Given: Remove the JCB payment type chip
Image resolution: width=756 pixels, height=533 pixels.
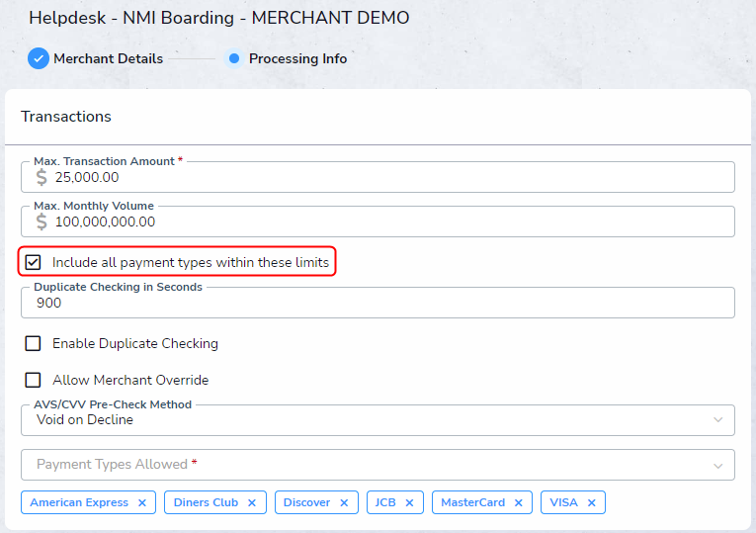Looking at the screenshot, I should coord(409,502).
